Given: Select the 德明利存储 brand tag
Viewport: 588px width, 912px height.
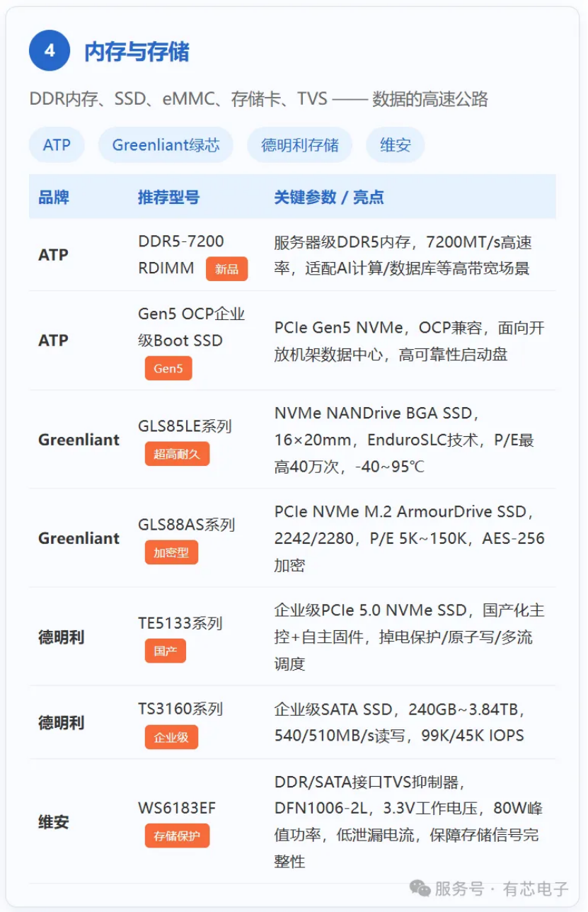Looking at the screenshot, I should coord(300,145).
